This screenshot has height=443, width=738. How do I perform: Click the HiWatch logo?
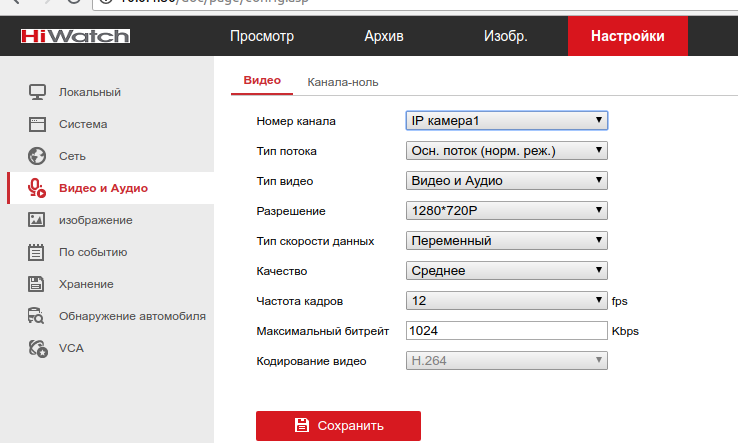(x=75, y=36)
